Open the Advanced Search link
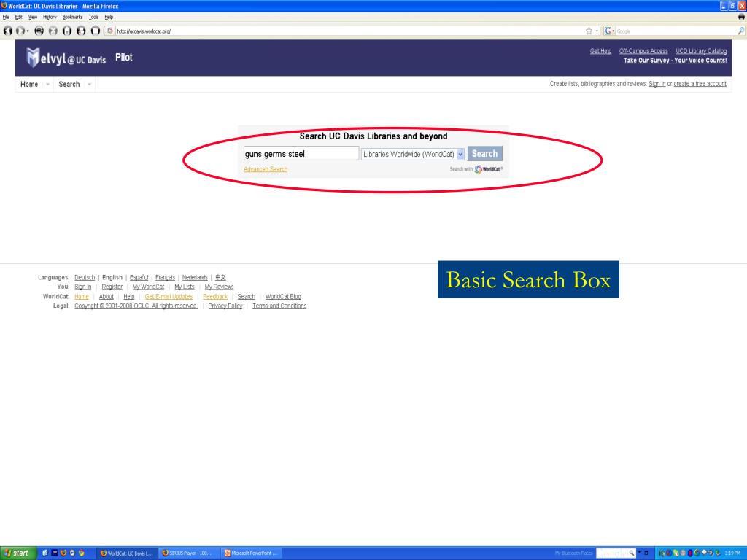 [266, 169]
